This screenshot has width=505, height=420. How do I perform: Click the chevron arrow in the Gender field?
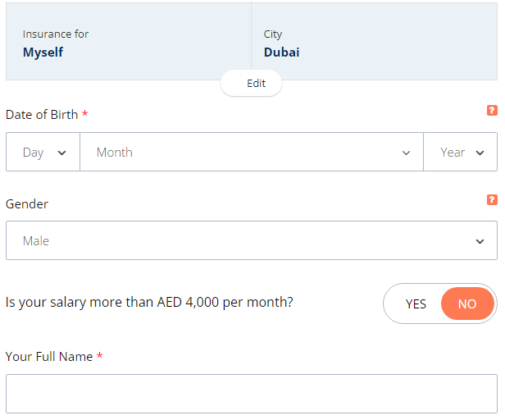[480, 241]
